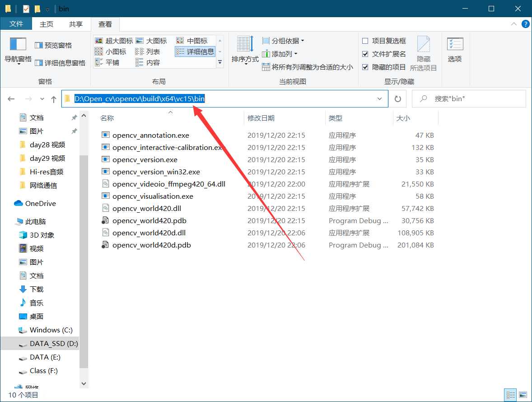Sort by the 大小 column header
Screen dimensions: 532x402
403,118
